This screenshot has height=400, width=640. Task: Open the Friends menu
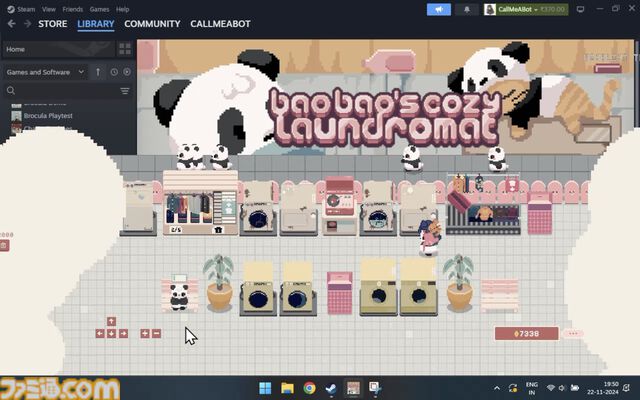(x=72, y=9)
